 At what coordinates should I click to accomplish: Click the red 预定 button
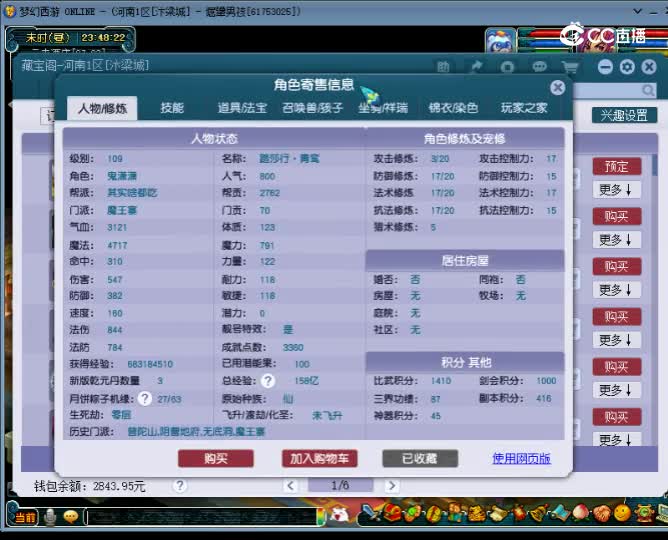[x=616, y=166]
